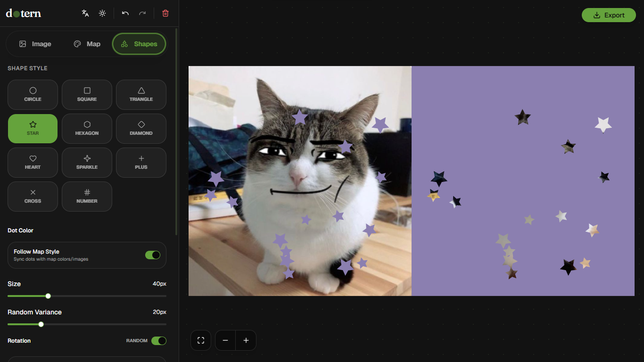Viewport: 644px width, 362px height.
Task: Zoom out the canvas with minus button
Action: pyautogui.click(x=225, y=340)
